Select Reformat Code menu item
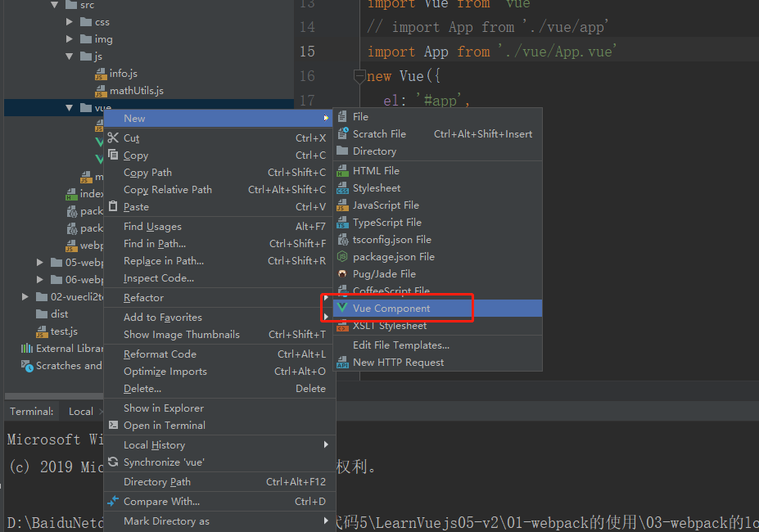Image resolution: width=759 pixels, height=532 pixels. [219, 354]
